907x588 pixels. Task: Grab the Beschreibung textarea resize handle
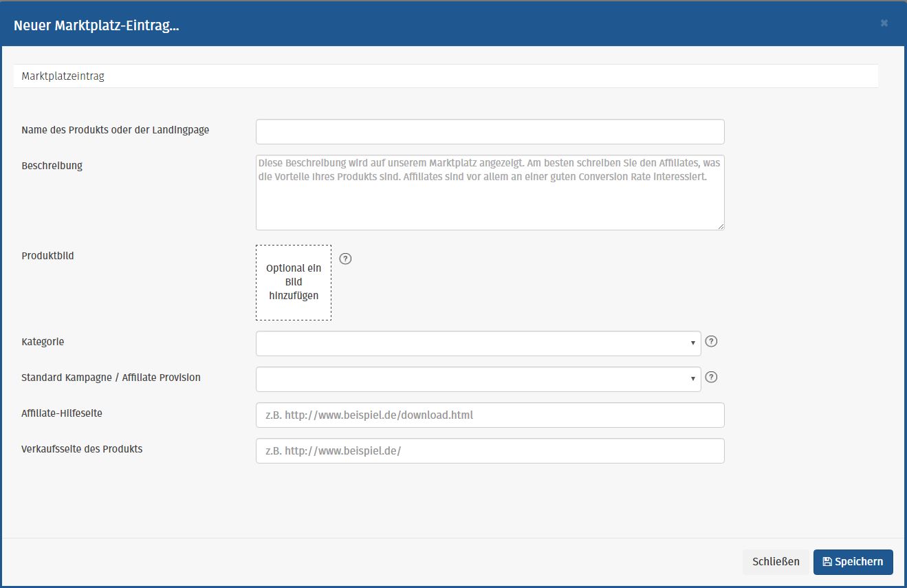pos(720,226)
